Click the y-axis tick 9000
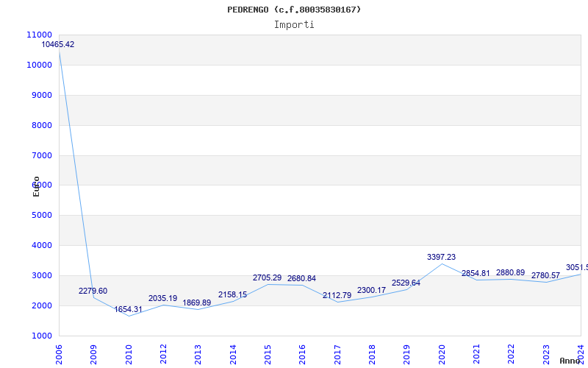588x368 pixels. click(41, 95)
